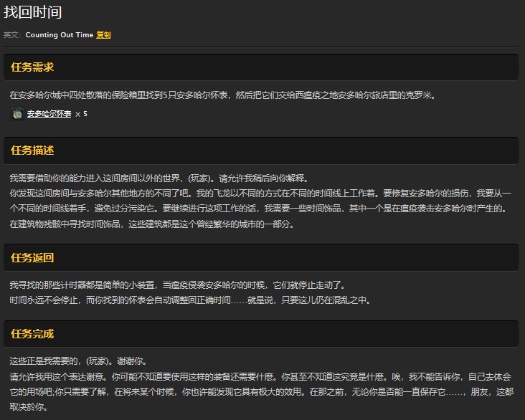The width and height of the screenshot is (525, 420).
Task: Click the 英文 label before the English name
Action: pos(12,34)
